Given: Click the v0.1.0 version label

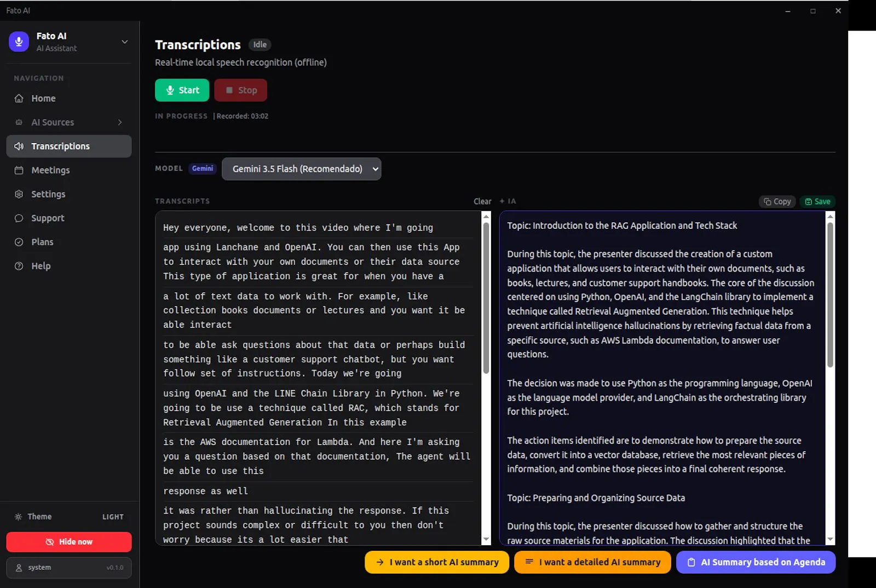Looking at the screenshot, I should pos(115,568).
